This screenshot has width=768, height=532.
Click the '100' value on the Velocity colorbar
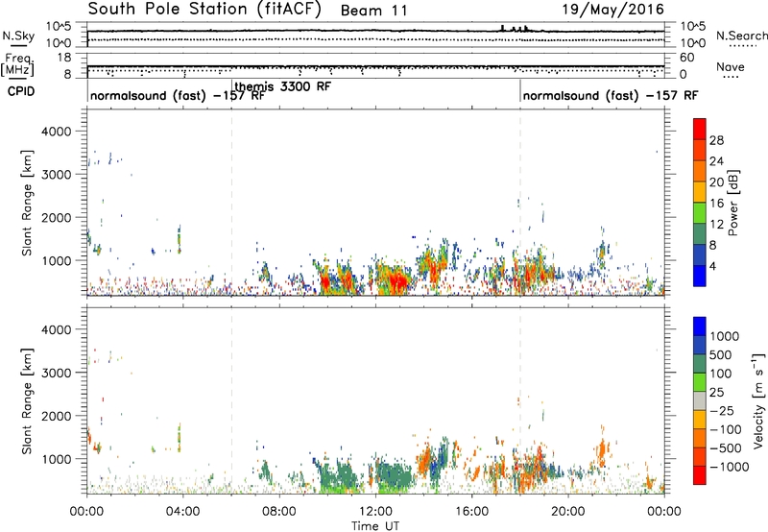[721, 374]
